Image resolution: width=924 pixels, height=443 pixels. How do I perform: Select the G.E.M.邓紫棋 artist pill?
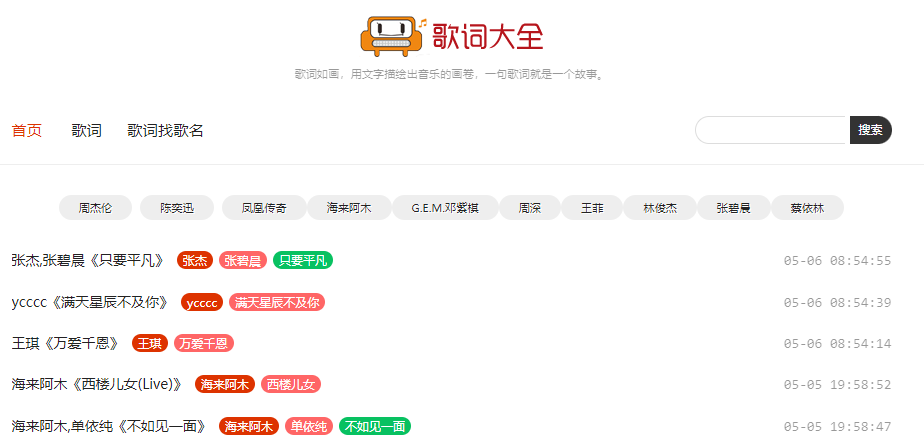(446, 208)
